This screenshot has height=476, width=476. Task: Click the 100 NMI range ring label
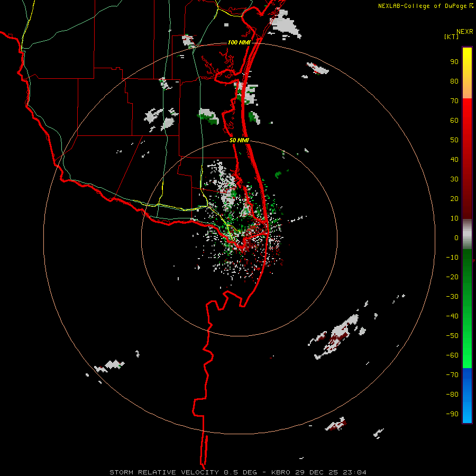[239, 42]
